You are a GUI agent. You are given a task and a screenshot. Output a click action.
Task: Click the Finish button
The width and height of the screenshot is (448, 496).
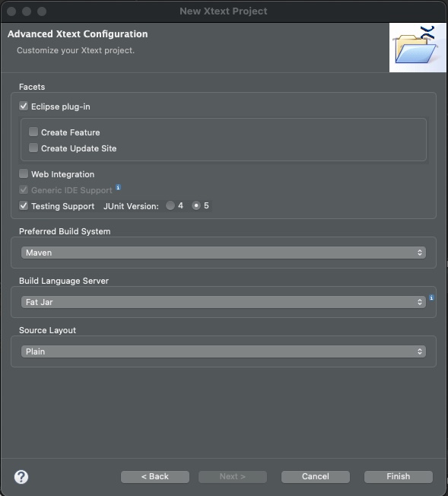pyautogui.click(x=399, y=477)
